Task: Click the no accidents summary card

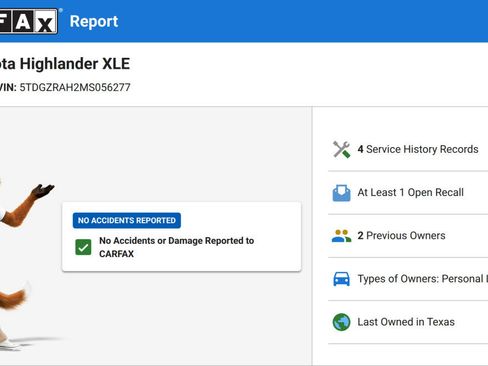Action: pos(182,236)
